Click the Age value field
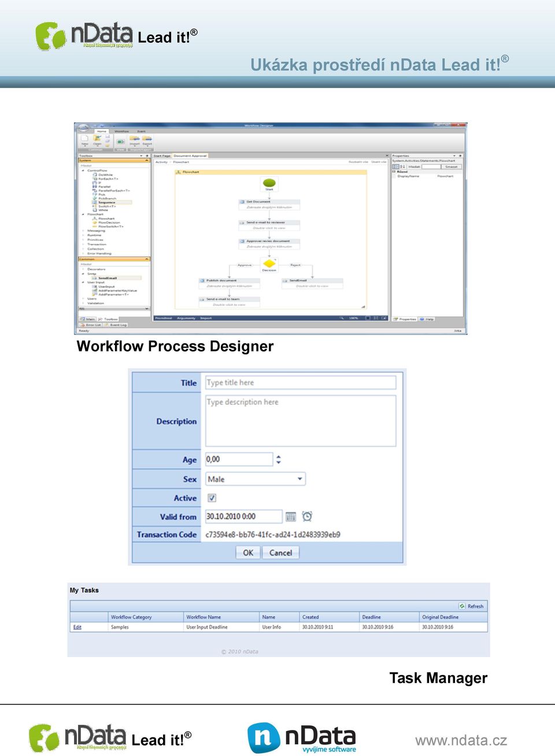The image size is (555, 756). [239, 459]
